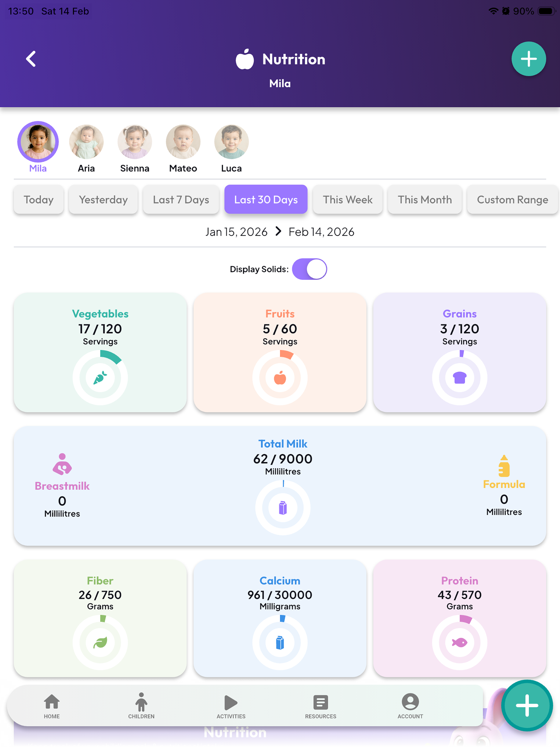Tap the Fiber leaf icon
Image resolution: width=560 pixels, height=747 pixels.
[100, 642]
